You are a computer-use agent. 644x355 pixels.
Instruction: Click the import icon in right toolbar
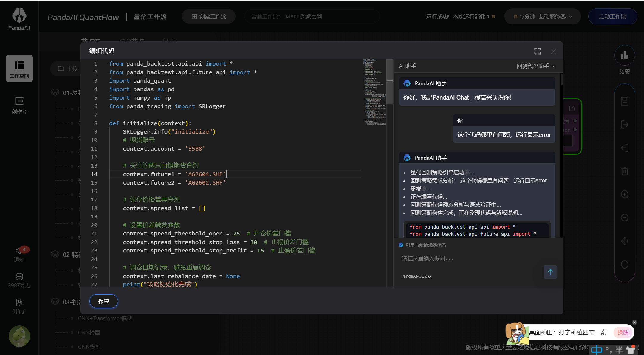[625, 148]
